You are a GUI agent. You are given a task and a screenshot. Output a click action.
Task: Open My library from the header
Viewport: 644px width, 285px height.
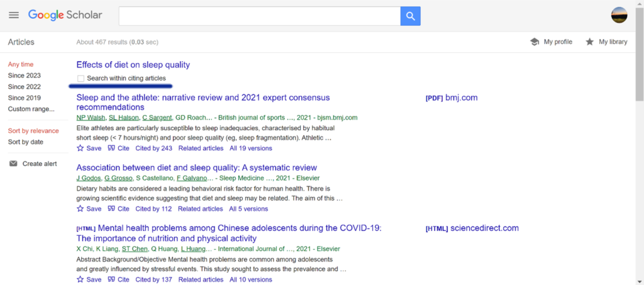point(606,42)
